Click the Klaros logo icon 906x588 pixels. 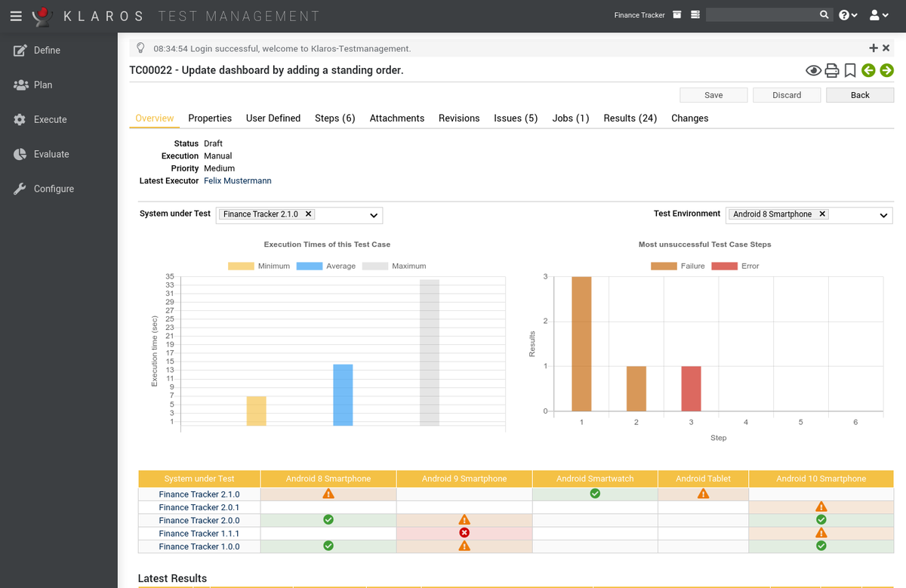(x=43, y=16)
